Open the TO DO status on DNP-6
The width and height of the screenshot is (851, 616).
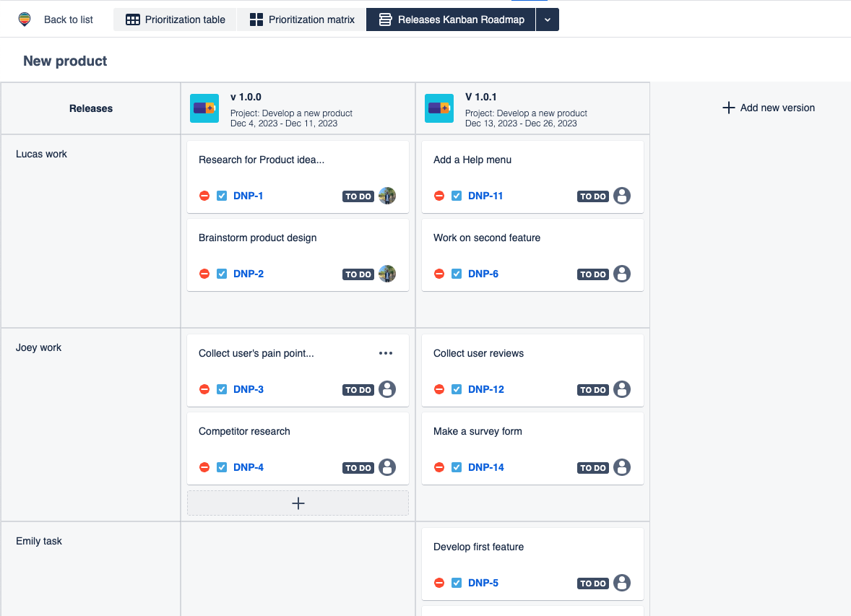pyautogui.click(x=592, y=274)
